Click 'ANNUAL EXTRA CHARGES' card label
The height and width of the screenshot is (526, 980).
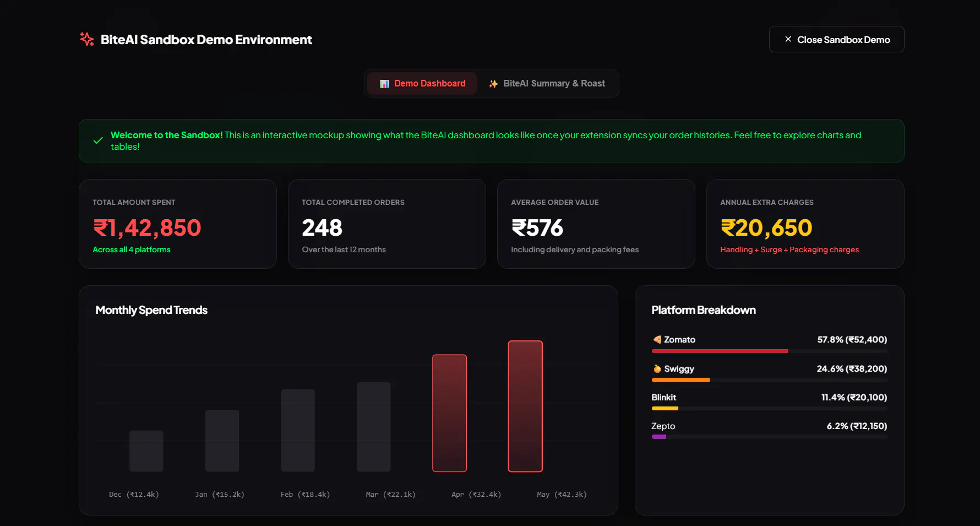[x=766, y=202]
